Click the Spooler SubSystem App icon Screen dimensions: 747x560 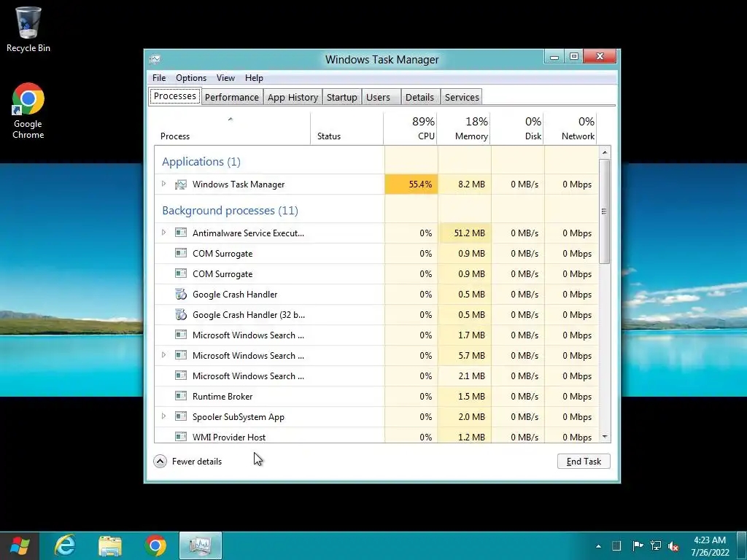tap(181, 416)
